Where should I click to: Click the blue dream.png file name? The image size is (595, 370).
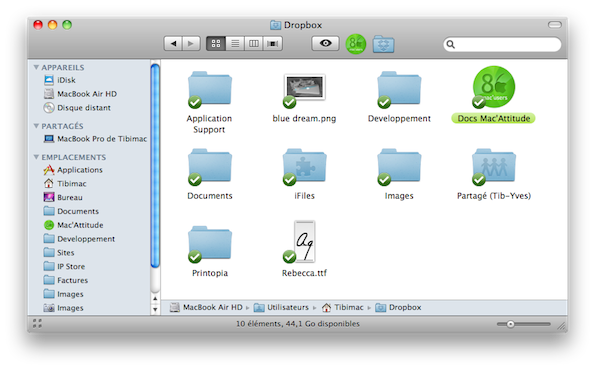[x=304, y=118]
